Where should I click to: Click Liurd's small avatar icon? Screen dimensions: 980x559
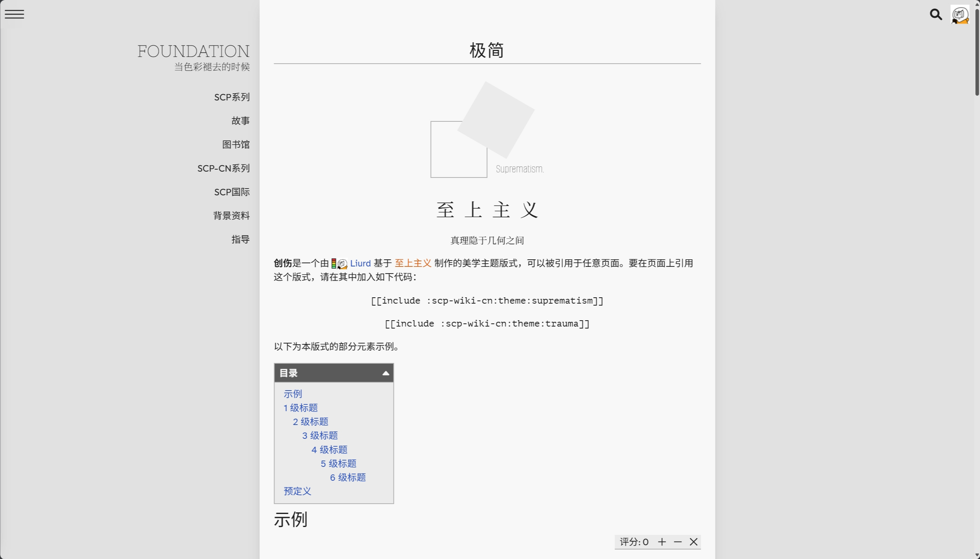pos(342,264)
